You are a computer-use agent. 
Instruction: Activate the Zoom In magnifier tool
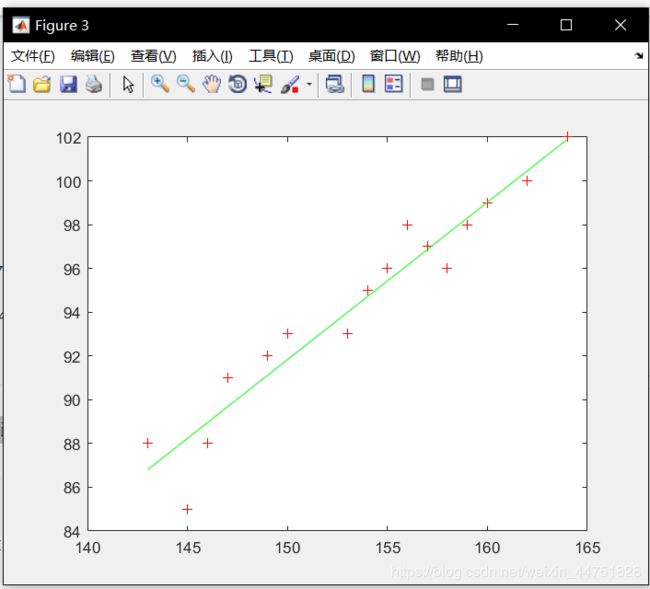coord(160,84)
